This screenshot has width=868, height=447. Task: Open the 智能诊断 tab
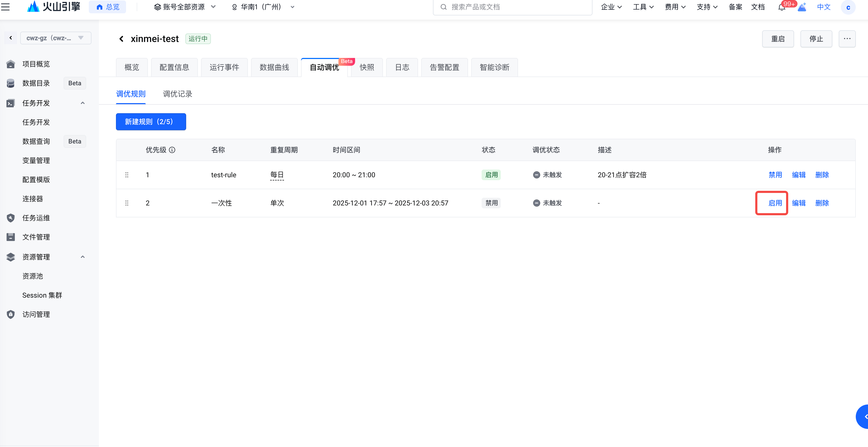coord(494,68)
